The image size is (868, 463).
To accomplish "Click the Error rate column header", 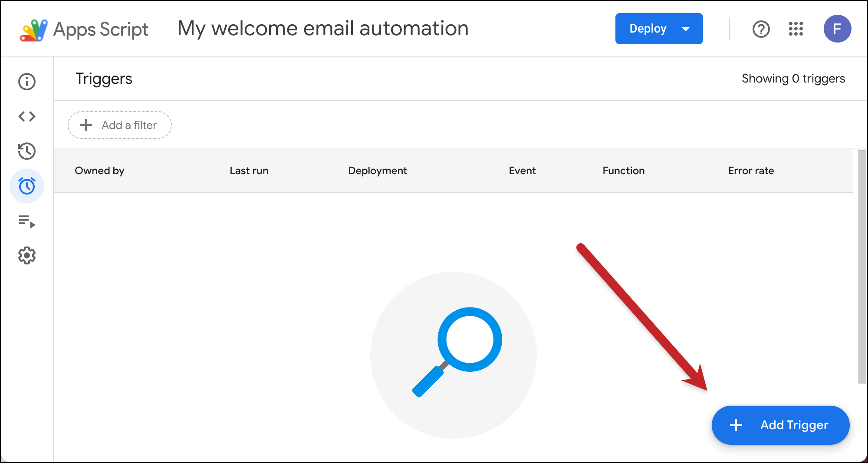I will coord(751,171).
